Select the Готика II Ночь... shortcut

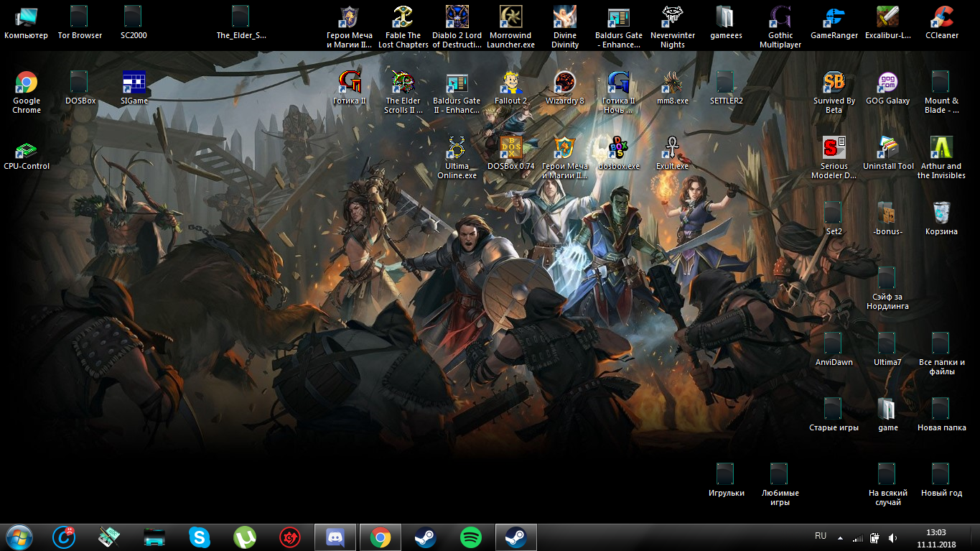pyautogui.click(x=619, y=93)
